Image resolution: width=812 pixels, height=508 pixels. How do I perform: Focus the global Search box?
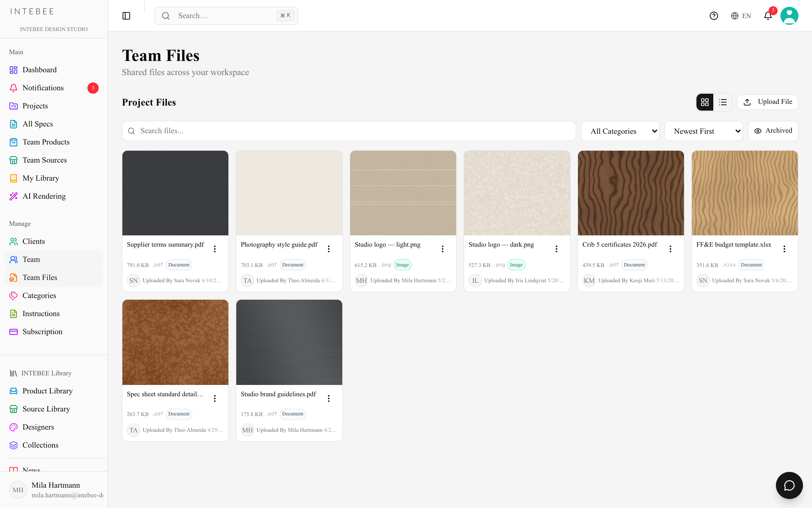pyautogui.click(x=226, y=16)
